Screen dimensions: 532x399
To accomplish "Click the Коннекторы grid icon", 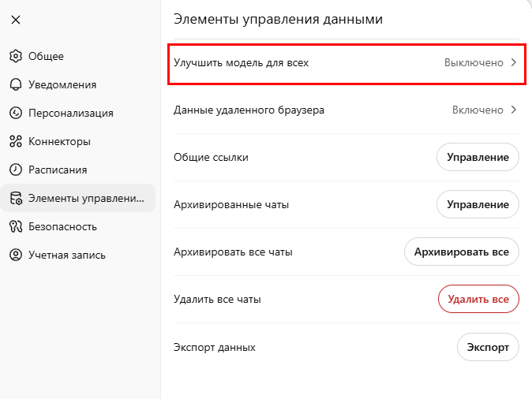I will tap(15, 141).
